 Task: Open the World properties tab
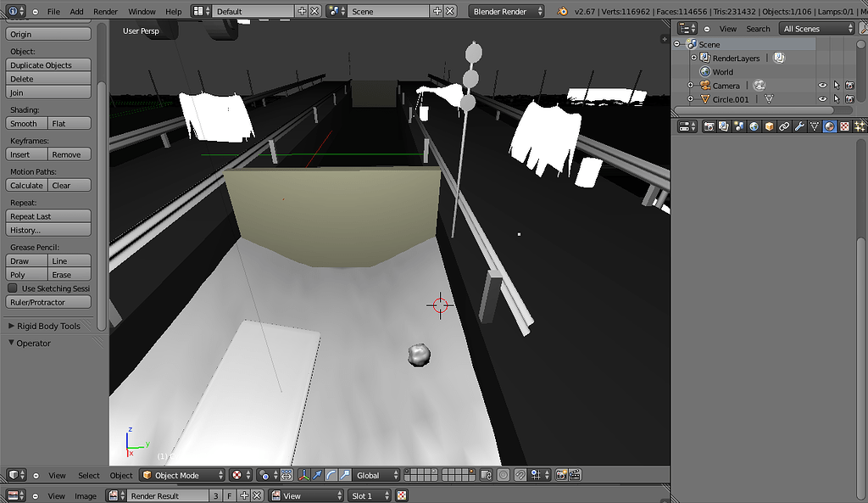754,127
